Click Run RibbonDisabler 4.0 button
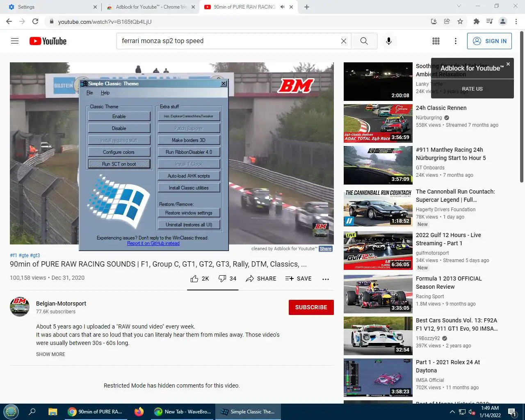The image size is (525, 420). pos(189,152)
